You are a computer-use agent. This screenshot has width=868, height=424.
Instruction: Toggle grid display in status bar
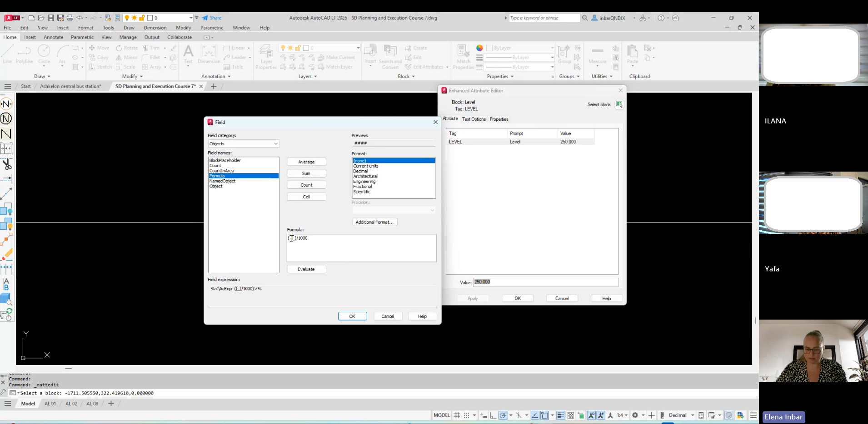coord(457,415)
